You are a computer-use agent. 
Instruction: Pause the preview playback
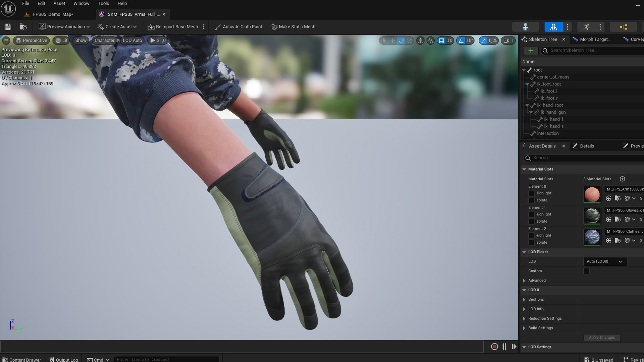(x=504, y=347)
